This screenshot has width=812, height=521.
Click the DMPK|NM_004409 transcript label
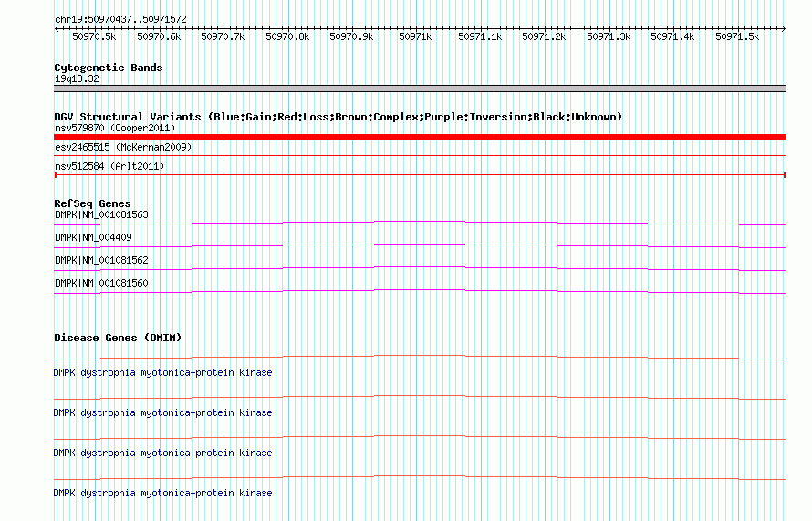click(x=93, y=237)
